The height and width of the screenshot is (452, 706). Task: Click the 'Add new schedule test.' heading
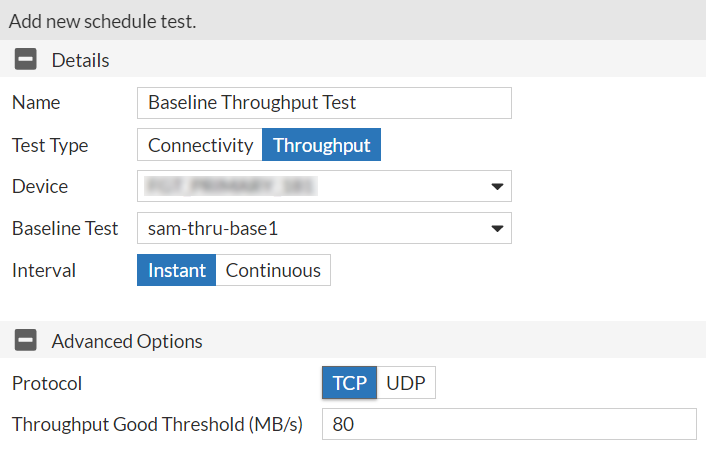point(101,21)
